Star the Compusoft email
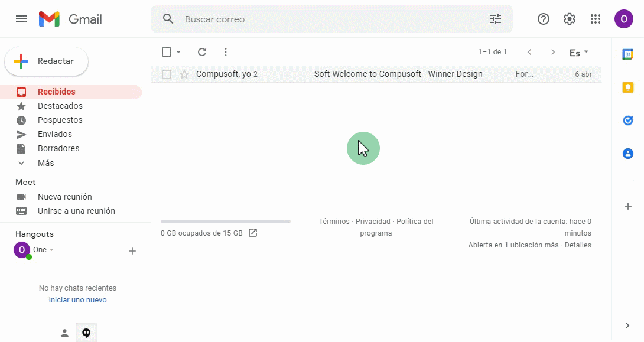The image size is (644, 342). (184, 74)
